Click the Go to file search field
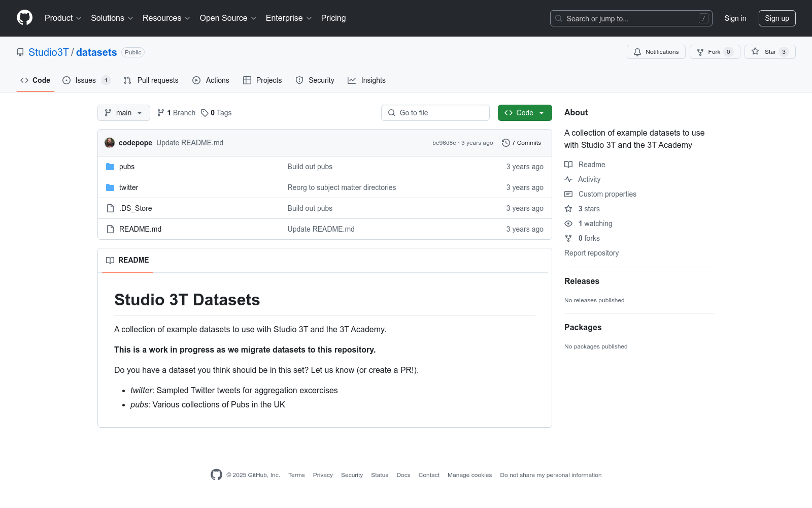812x508 pixels. [435, 113]
